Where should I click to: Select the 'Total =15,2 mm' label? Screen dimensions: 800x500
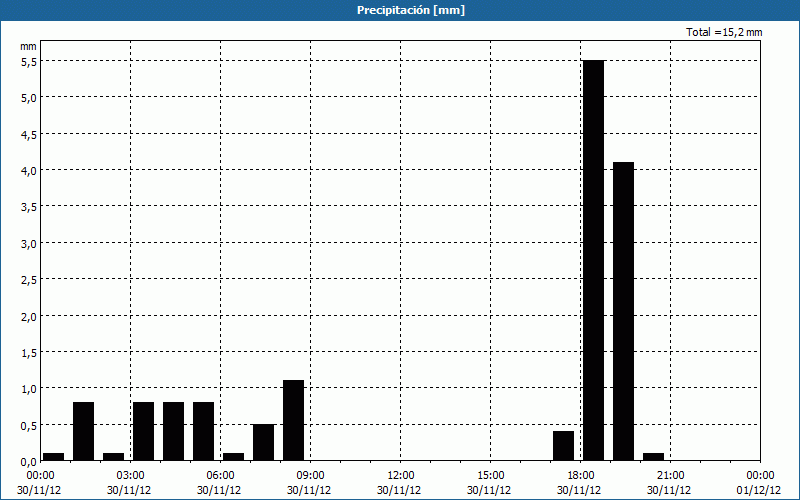click(x=724, y=32)
